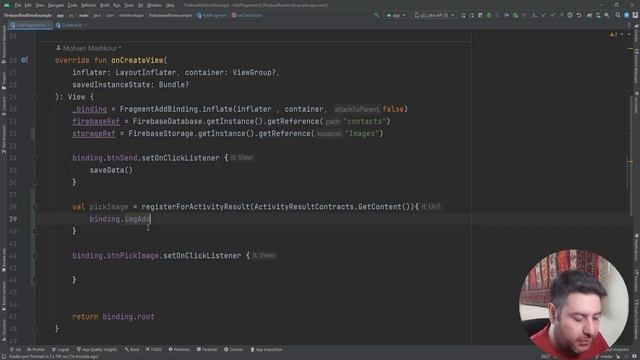Screen dimensions: 640x360
Task: Collapse the btnSend listener lambda fold marker
Action: [x=35, y=158]
